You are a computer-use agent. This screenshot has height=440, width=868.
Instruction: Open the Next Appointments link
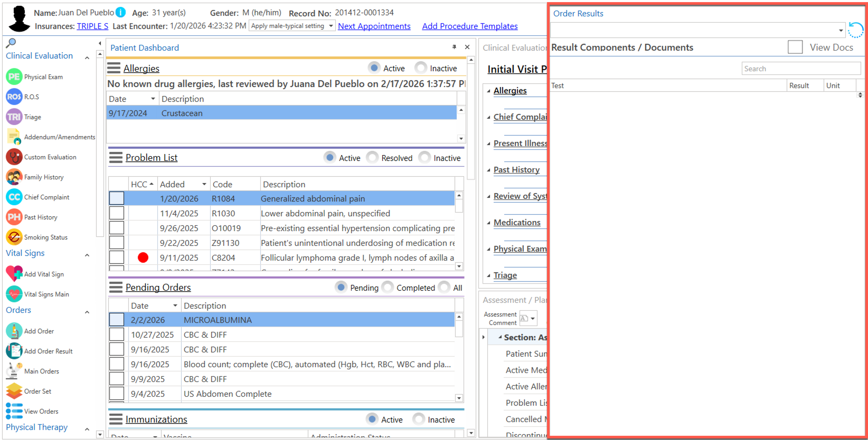pyautogui.click(x=374, y=26)
